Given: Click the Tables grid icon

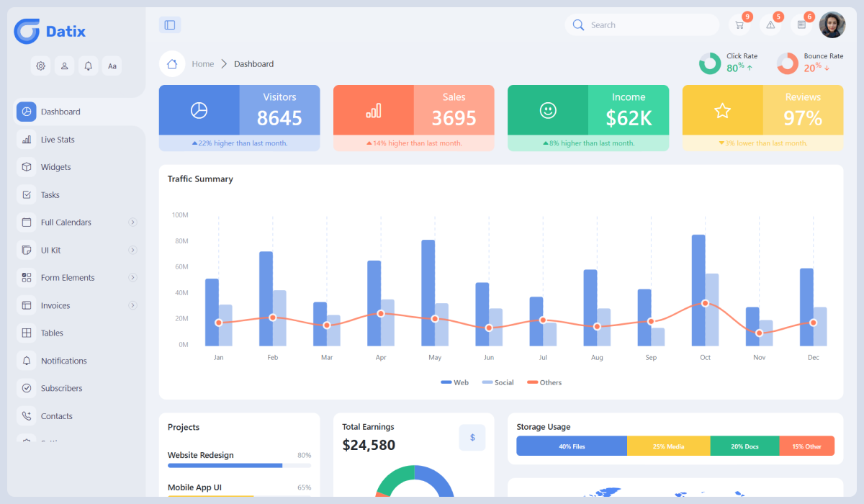Looking at the screenshot, I should point(27,333).
